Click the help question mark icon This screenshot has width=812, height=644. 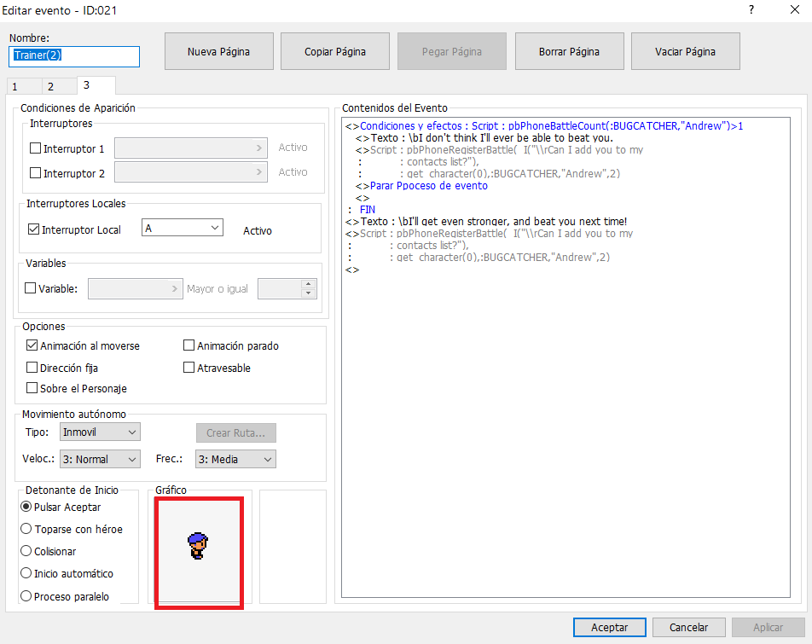(751, 9)
